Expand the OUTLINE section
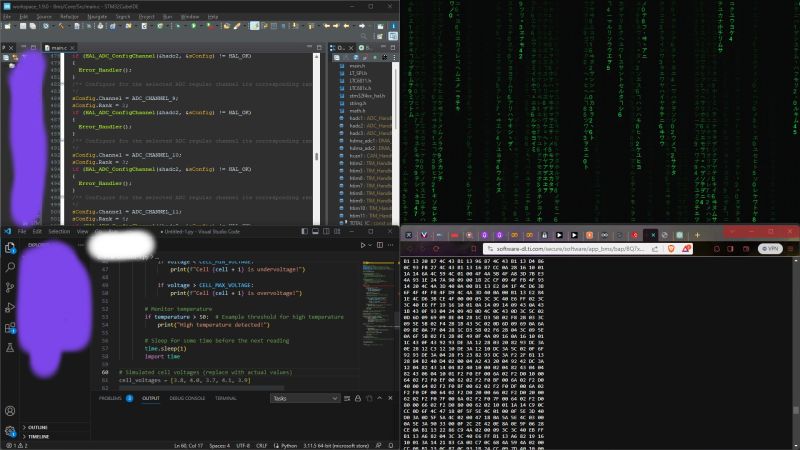 38,428
